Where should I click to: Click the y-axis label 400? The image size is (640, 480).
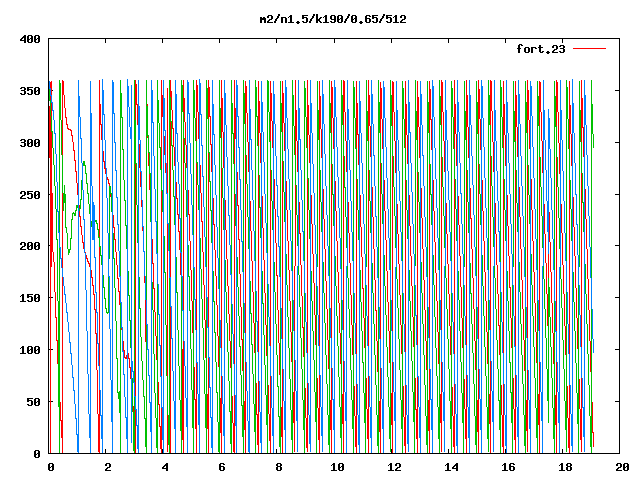click(x=30, y=39)
